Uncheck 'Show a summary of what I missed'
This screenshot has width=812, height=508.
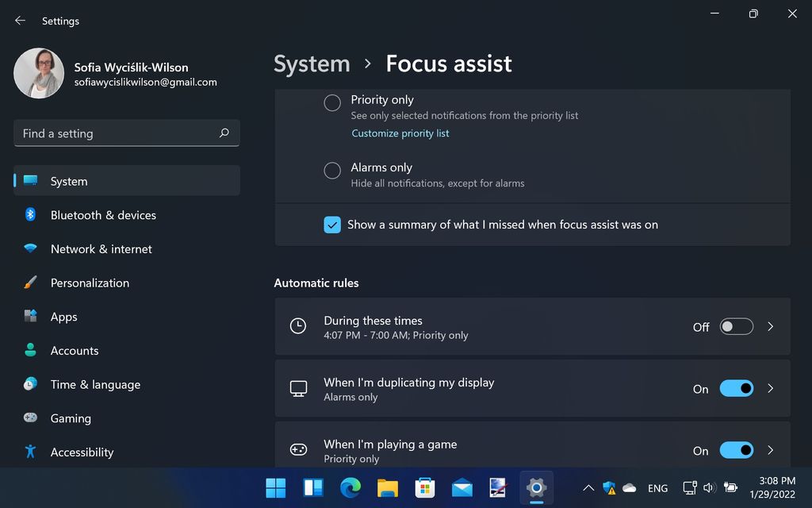coord(332,225)
